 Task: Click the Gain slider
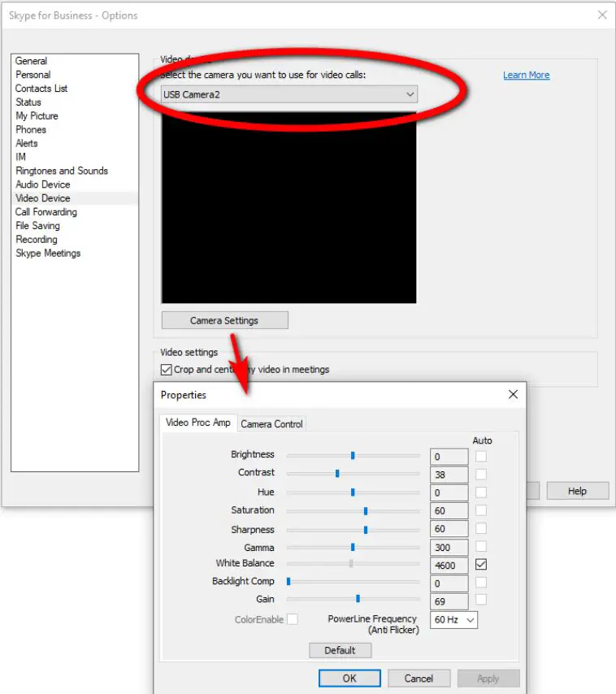pos(353,599)
